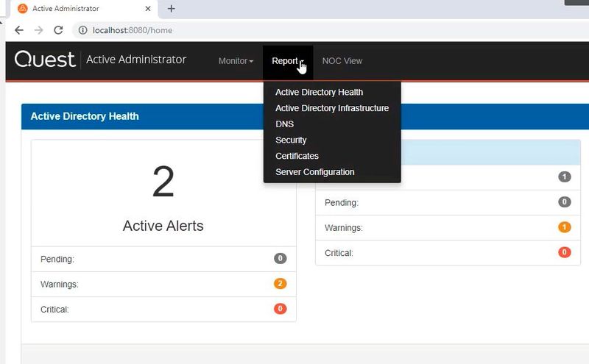Open the NOC View page
589x364 pixels.
tap(342, 61)
